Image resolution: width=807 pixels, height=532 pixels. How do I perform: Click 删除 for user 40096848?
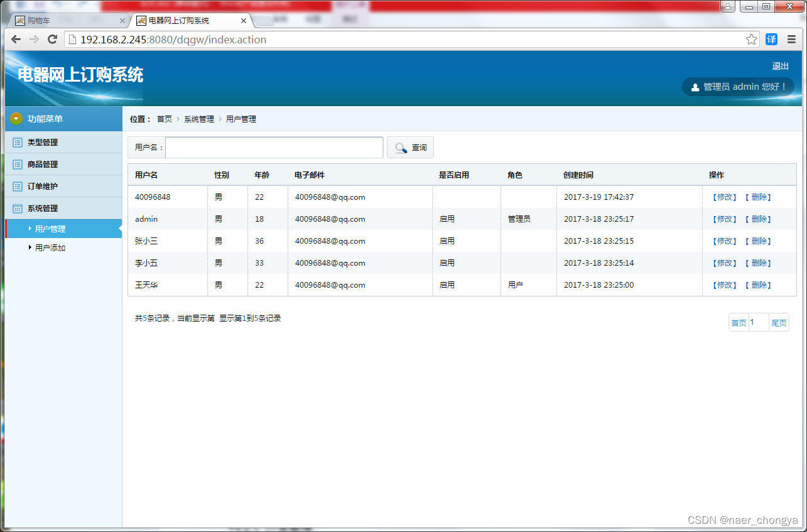[759, 197]
